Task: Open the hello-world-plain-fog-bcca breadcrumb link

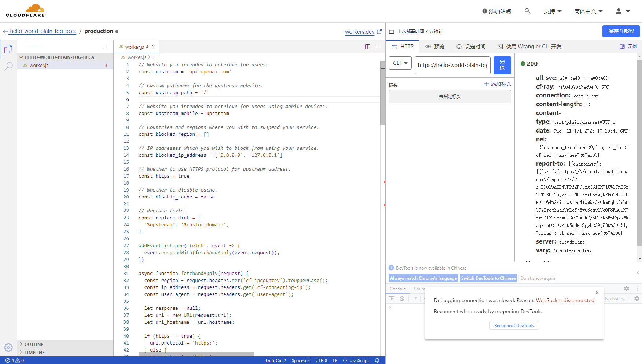Action: pos(43,31)
